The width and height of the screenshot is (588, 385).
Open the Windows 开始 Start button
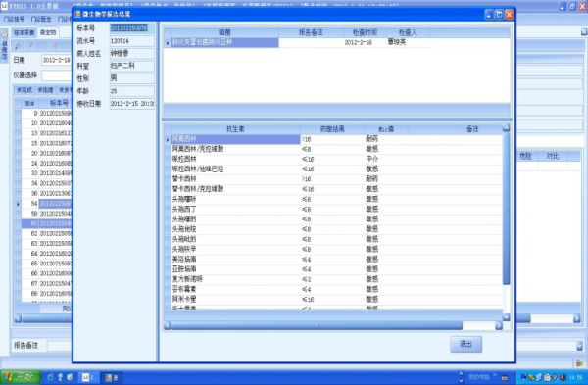[x=21, y=377]
